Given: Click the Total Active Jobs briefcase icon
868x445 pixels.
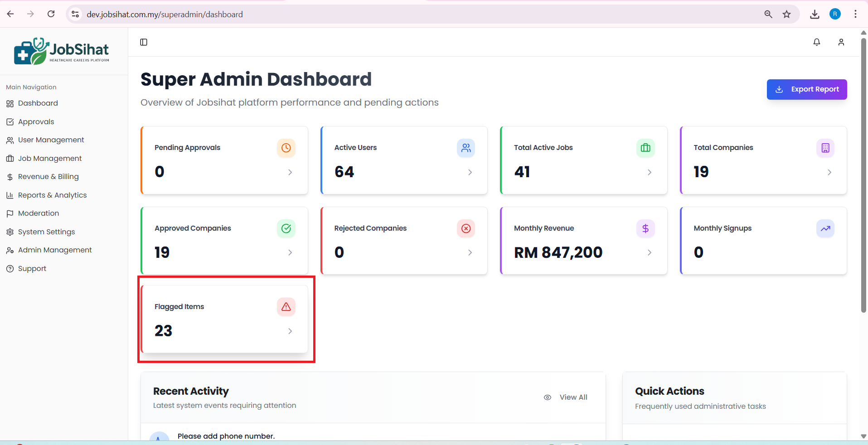Looking at the screenshot, I should (x=645, y=148).
